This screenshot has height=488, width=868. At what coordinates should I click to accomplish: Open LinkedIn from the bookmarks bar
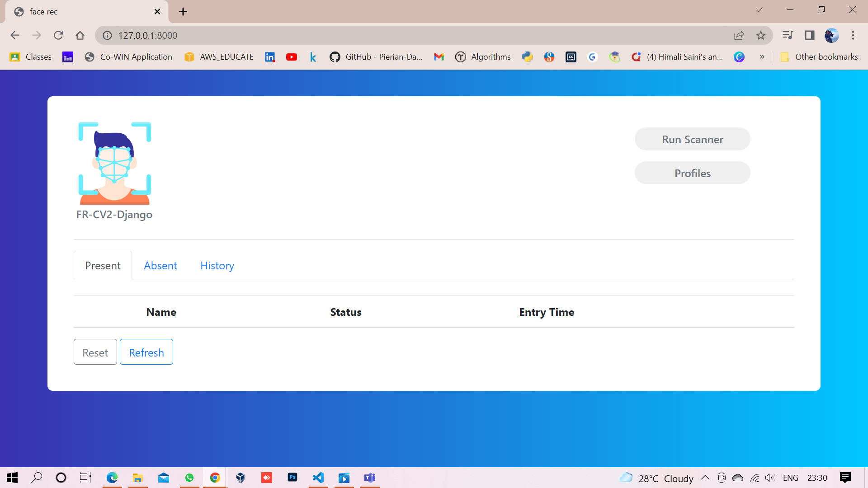[270, 57]
